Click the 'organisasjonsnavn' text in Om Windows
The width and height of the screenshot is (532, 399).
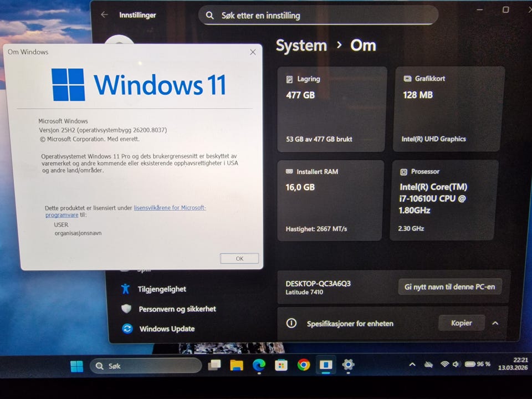pyautogui.click(x=78, y=233)
